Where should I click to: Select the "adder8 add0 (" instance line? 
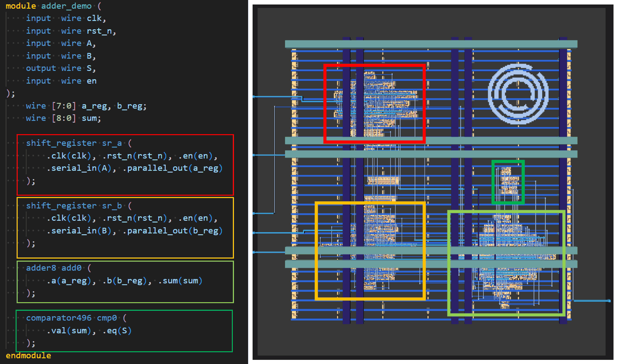pos(59,268)
